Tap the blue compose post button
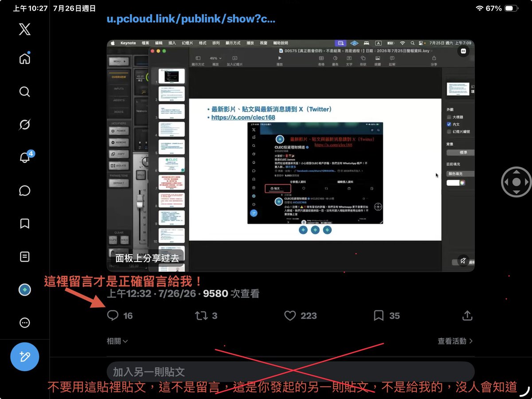 pyautogui.click(x=25, y=356)
